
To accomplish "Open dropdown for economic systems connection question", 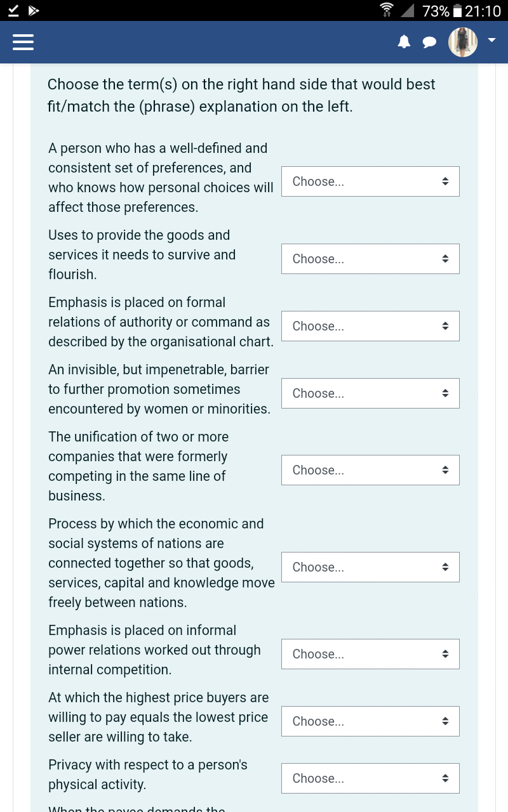I will point(370,566).
